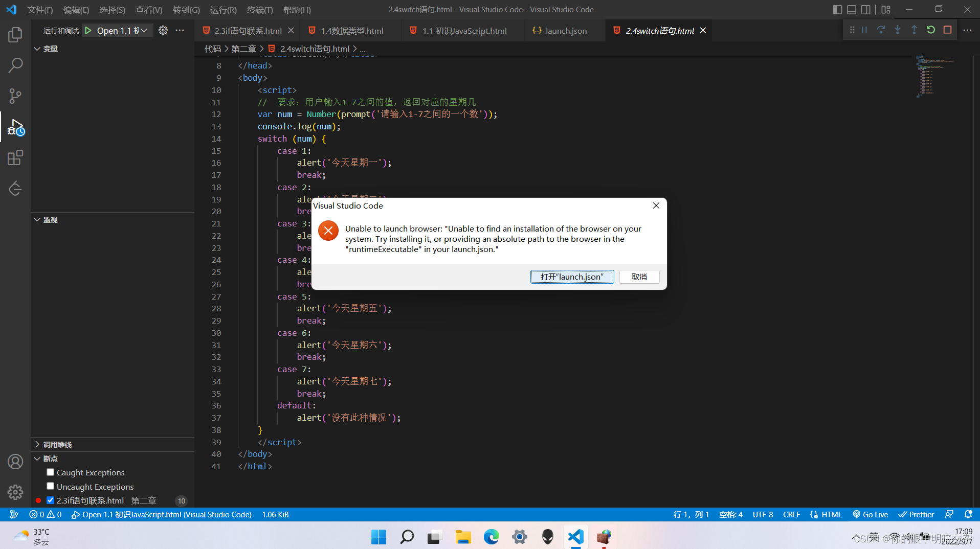Viewport: 980px width, 549px height.
Task: Toggle Caught Exceptions checkbox
Action: coord(50,472)
